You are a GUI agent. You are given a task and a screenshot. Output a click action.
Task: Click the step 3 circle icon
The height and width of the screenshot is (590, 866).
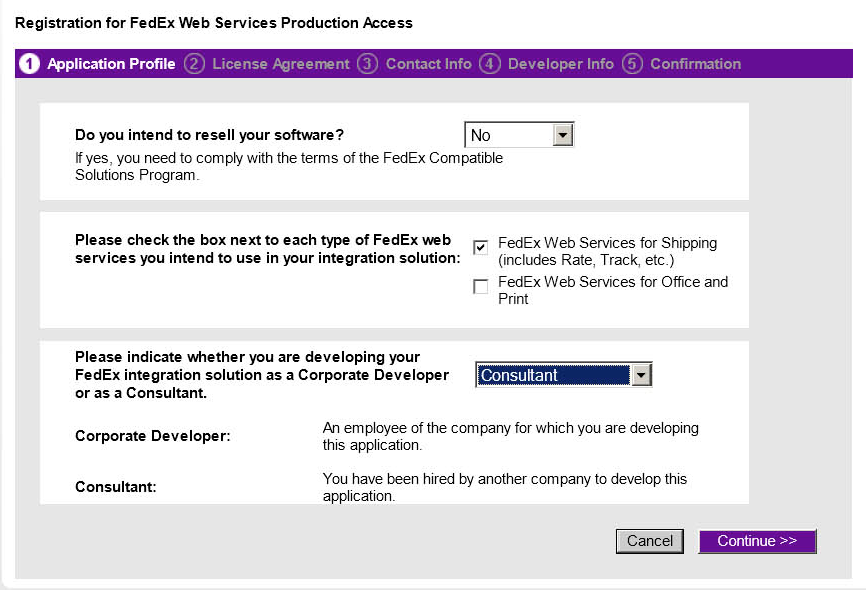(368, 64)
